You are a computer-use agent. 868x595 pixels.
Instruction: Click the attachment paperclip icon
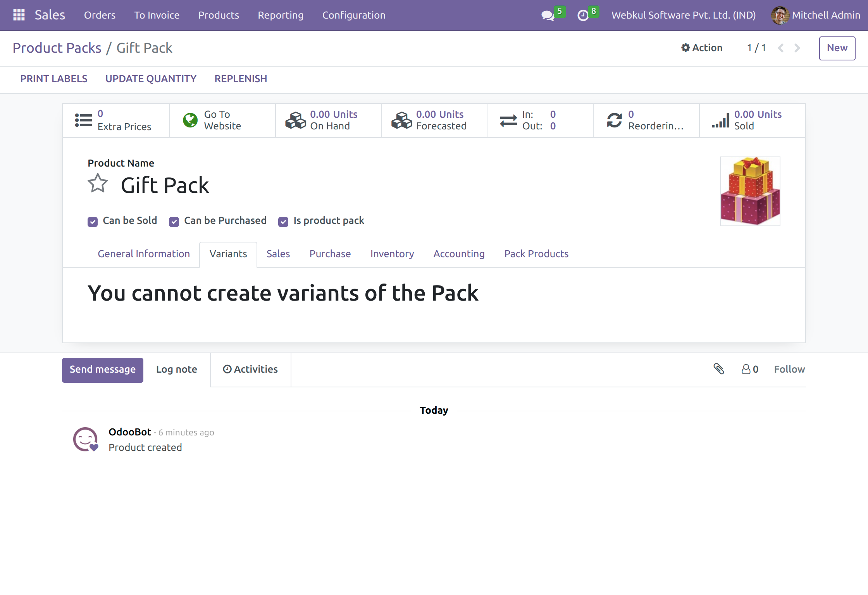click(719, 369)
